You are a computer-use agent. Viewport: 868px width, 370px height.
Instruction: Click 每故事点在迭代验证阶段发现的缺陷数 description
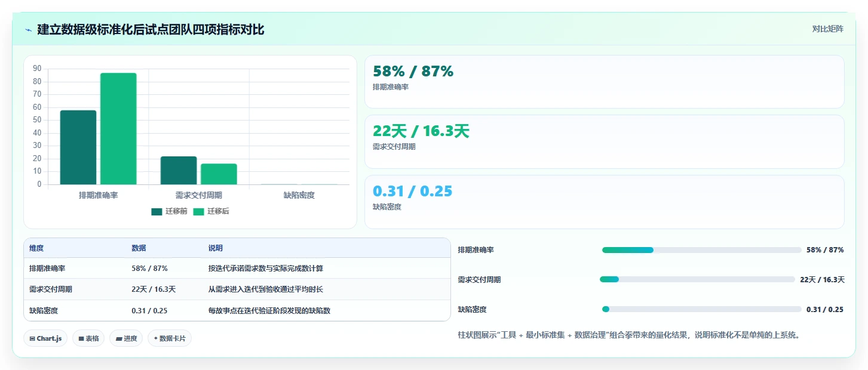(269, 310)
